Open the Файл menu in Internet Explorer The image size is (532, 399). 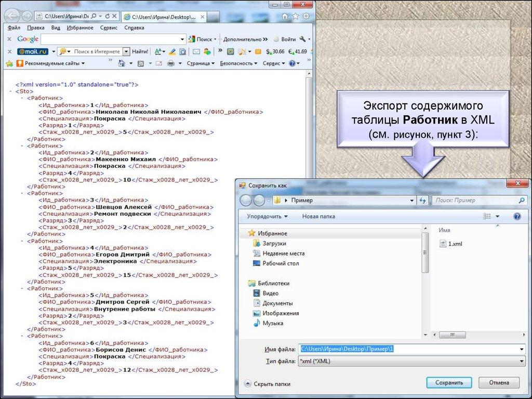pyautogui.click(x=13, y=28)
